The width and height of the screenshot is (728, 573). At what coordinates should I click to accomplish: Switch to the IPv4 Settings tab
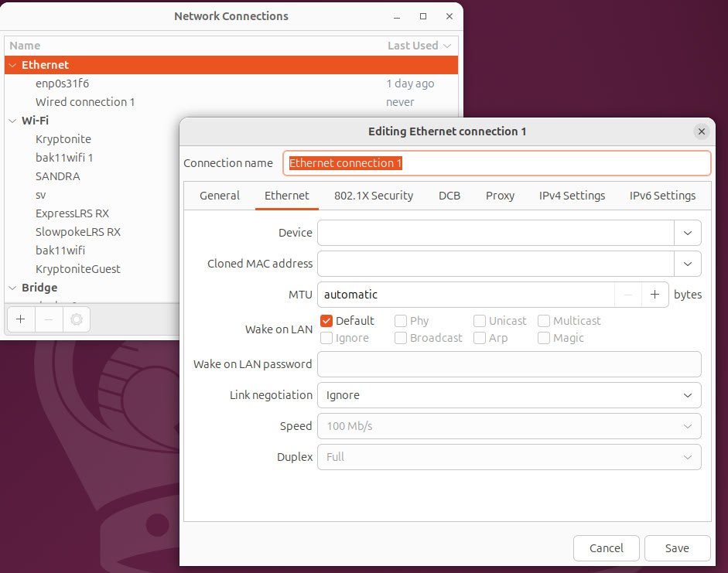[572, 196]
